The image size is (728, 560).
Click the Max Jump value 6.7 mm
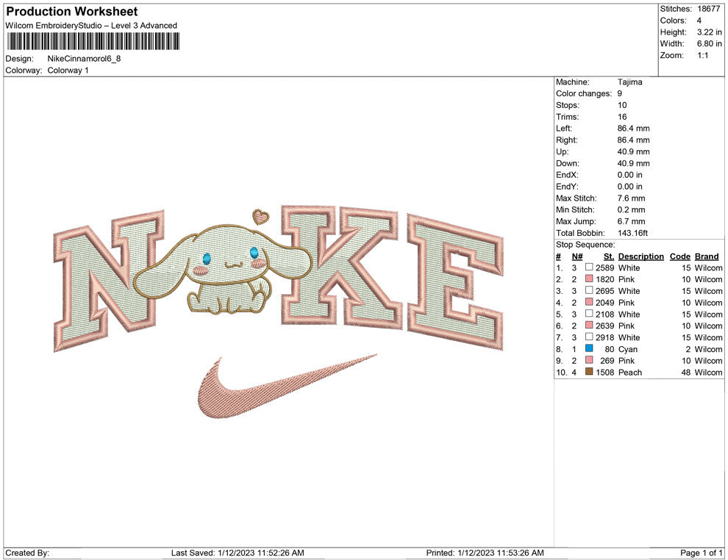(631, 221)
